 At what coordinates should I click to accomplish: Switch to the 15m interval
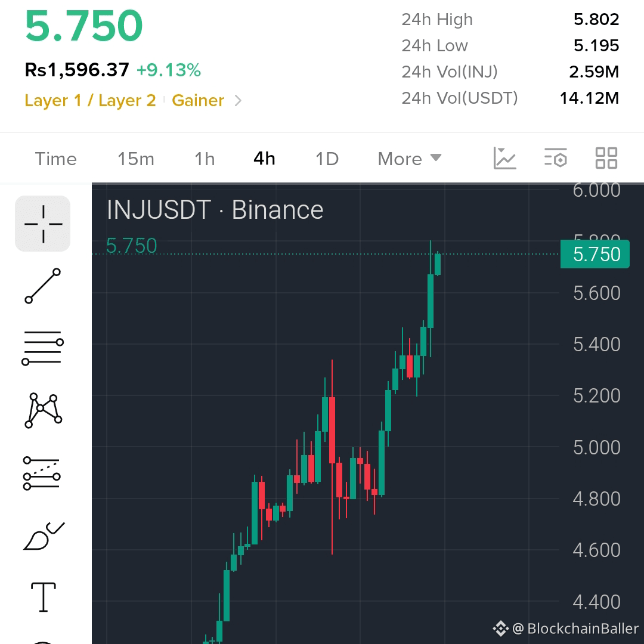136,159
